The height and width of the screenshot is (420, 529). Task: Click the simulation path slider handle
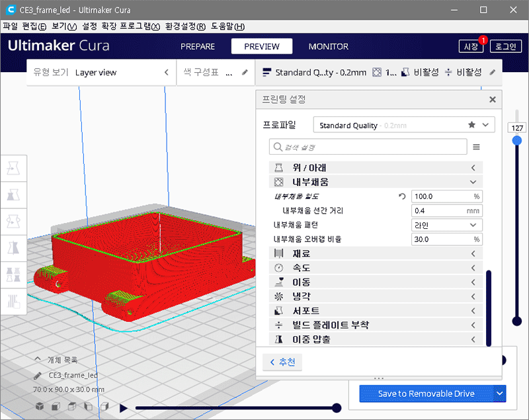(x=337, y=408)
